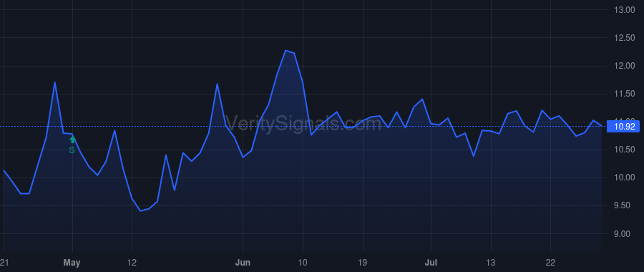The height and width of the screenshot is (272, 644).
Task: Click the green S signal arrow marker
Action: 72,140
